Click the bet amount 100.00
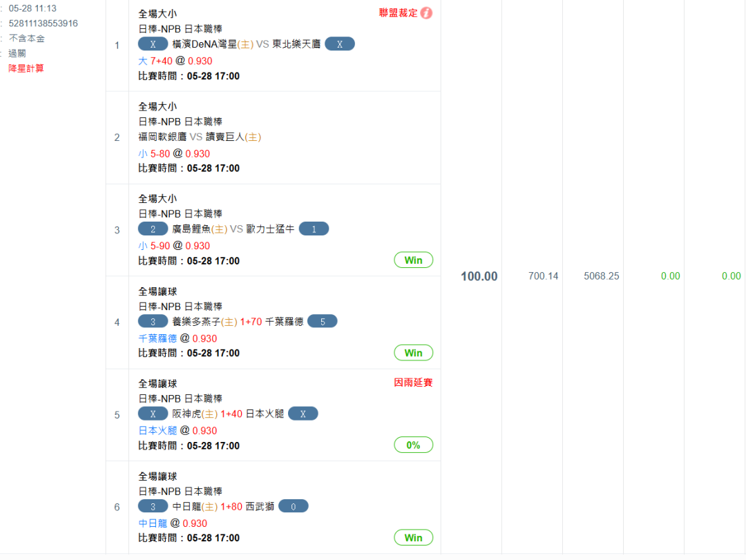The image size is (746, 560). [x=479, y=276]
